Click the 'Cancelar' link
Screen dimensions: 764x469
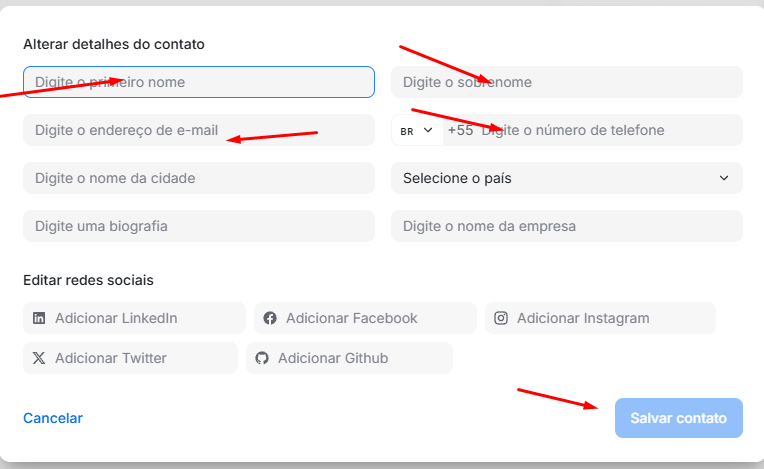(53, 418)
